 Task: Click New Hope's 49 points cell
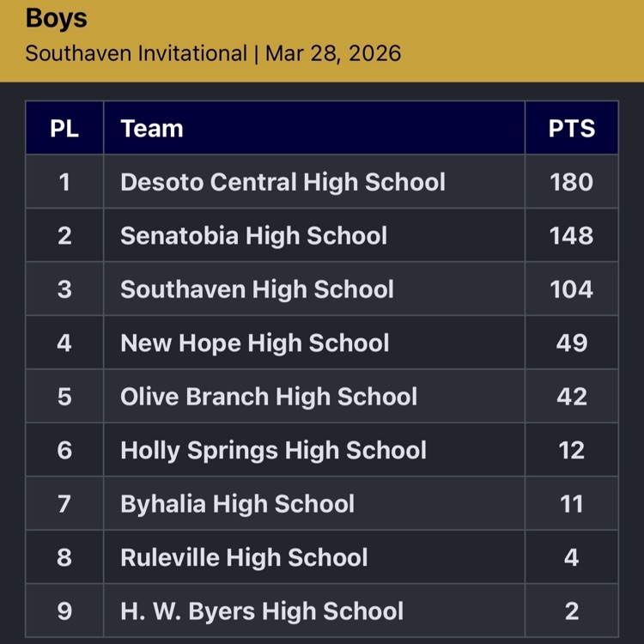tap(571, 343)
